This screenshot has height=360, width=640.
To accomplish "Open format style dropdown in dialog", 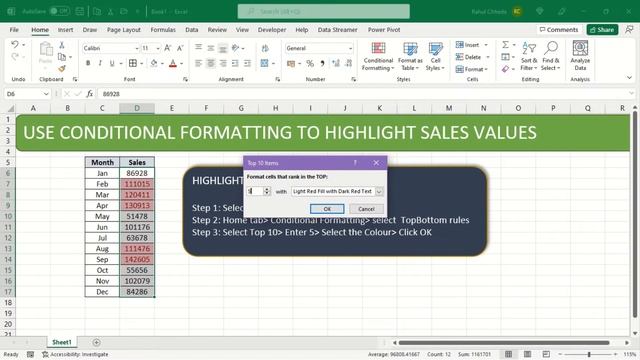I will tap(379, 191).
